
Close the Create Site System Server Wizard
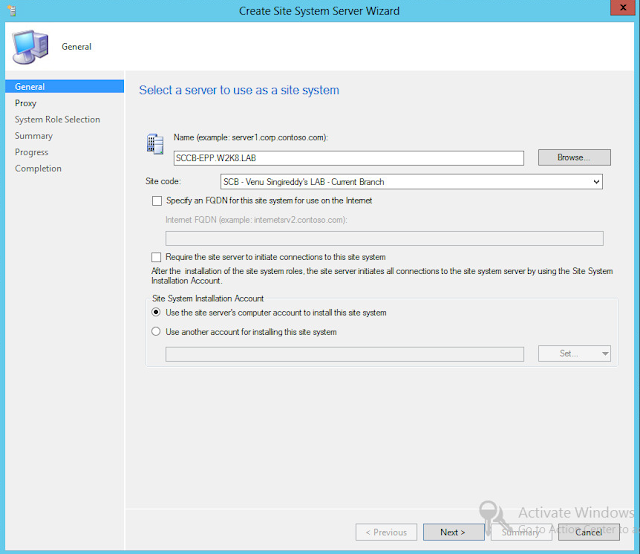623,7
